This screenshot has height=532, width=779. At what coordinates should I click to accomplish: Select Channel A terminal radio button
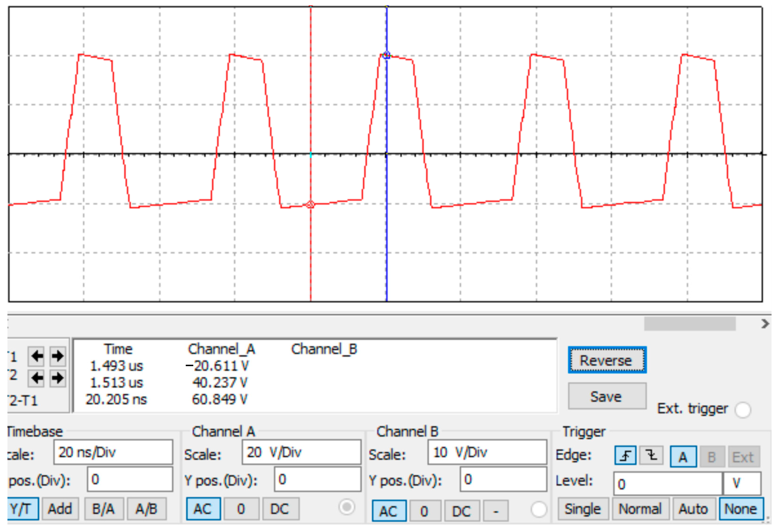pos(346,507)
